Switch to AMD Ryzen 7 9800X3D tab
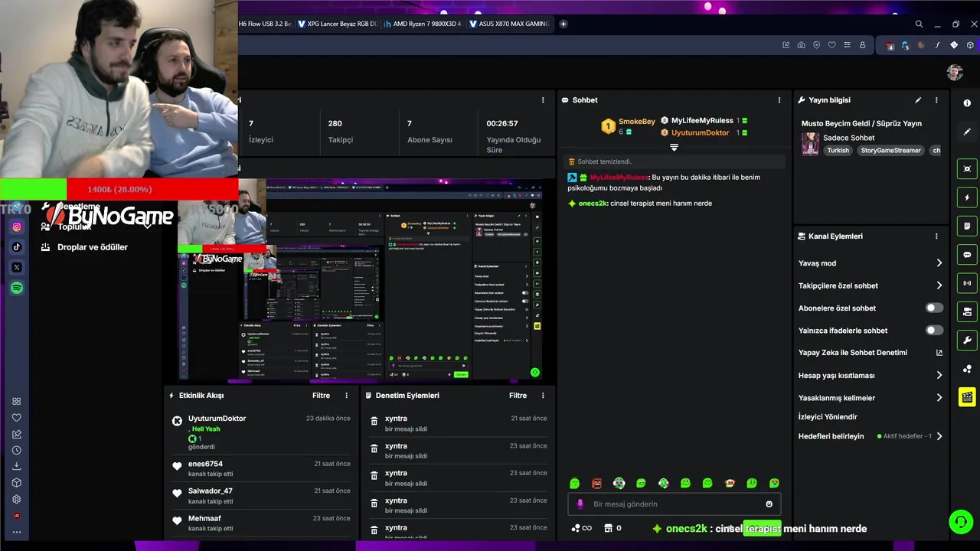 (x=423, y=24)
